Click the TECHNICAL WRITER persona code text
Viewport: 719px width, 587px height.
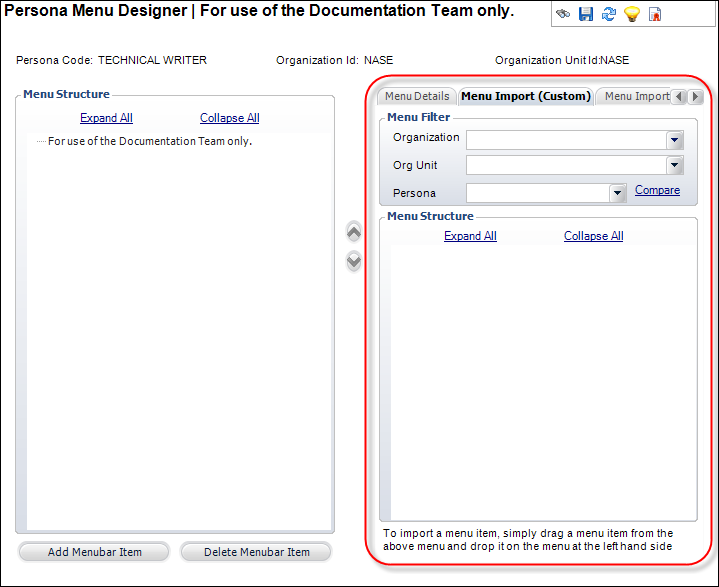152,60
